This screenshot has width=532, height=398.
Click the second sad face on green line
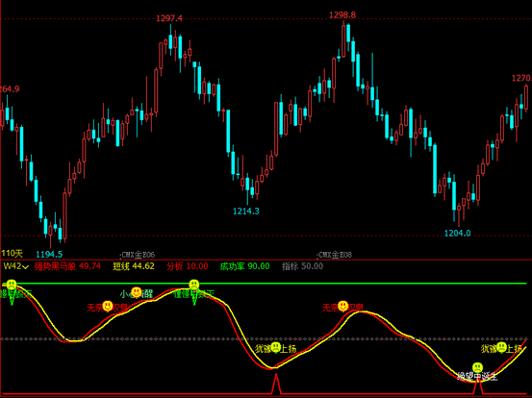coord(194,285)
